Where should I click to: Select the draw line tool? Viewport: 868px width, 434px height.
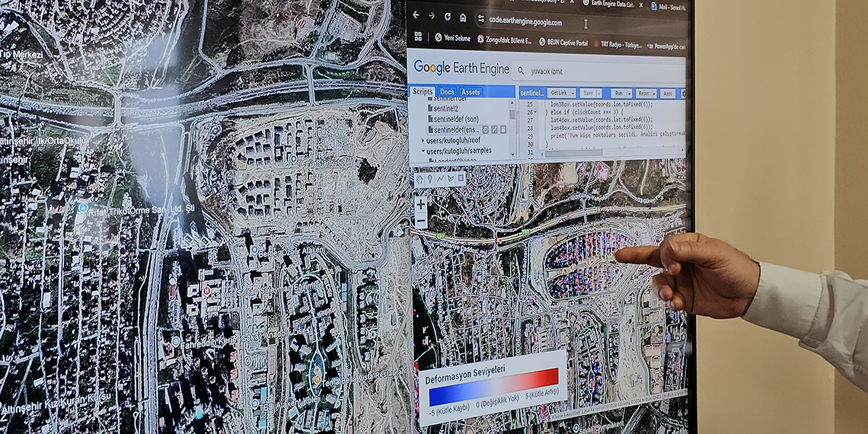click(x=440, y=179)
